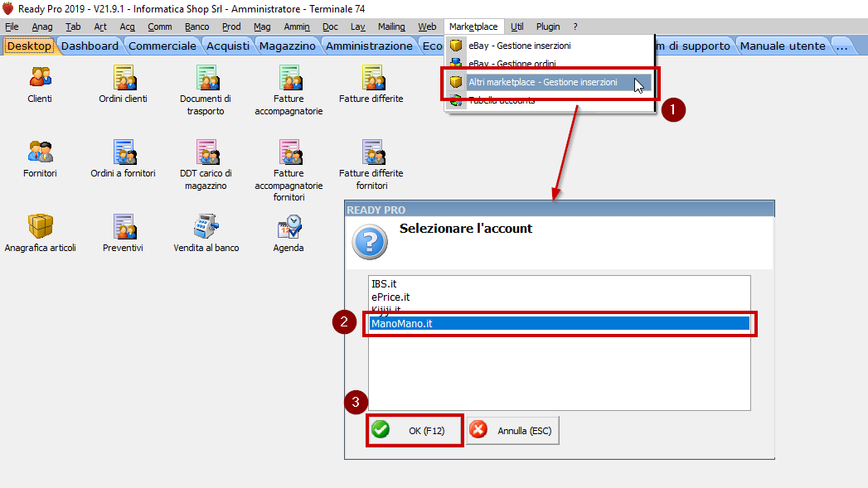
Task: Open the Comm menu
Action: tap(160, 27)
